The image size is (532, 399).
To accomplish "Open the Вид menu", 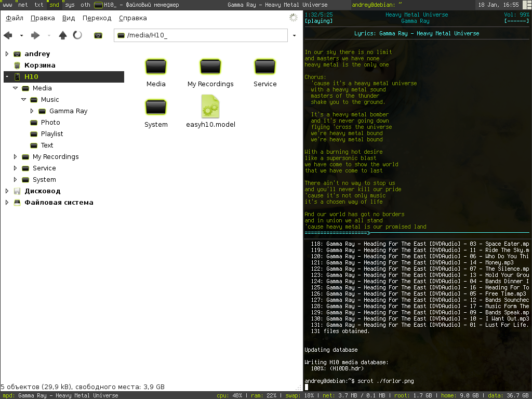I will [x=69, y=18].
